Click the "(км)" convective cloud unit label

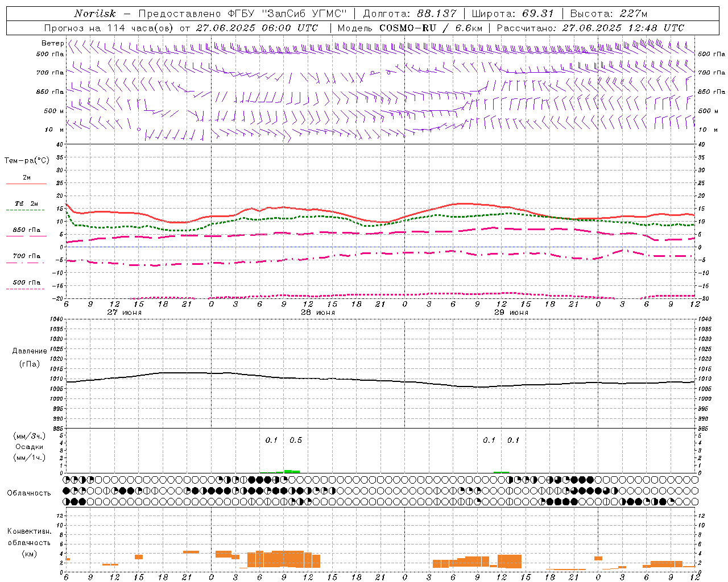tap(30, 554)
